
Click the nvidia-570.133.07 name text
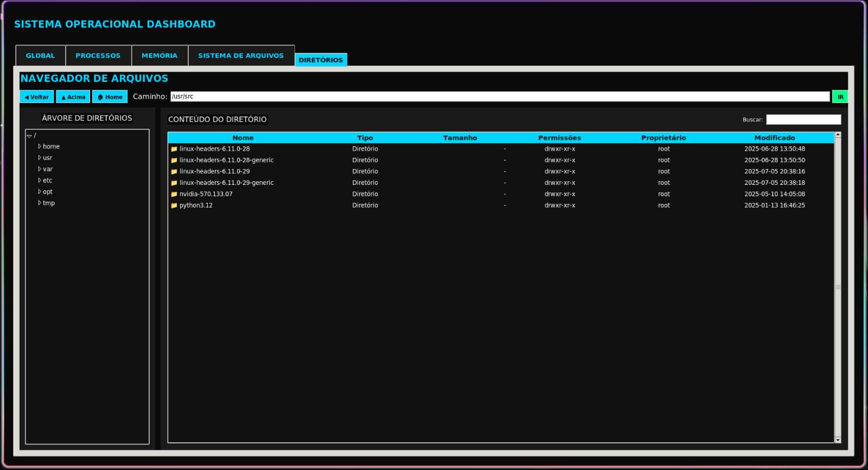tap(206, 194)
